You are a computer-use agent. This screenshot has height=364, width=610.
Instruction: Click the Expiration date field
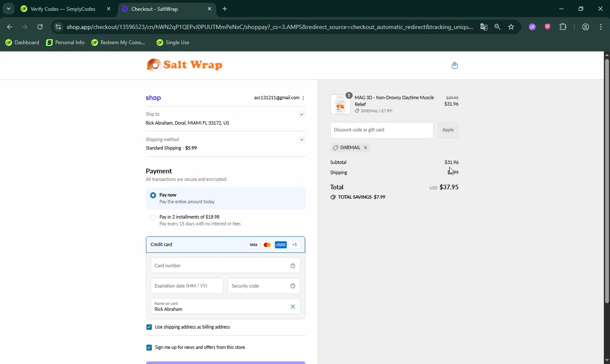coord(187,286)
